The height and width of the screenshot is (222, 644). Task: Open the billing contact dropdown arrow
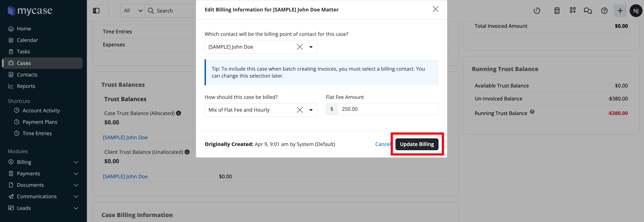(311, 47)
